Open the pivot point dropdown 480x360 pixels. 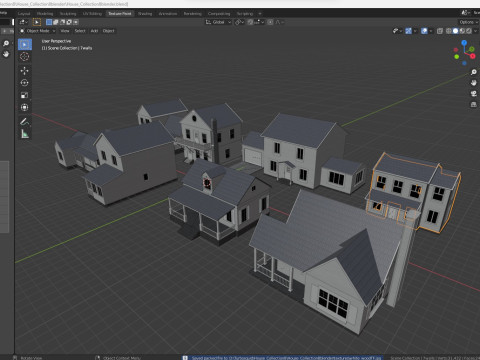point(240,22)
